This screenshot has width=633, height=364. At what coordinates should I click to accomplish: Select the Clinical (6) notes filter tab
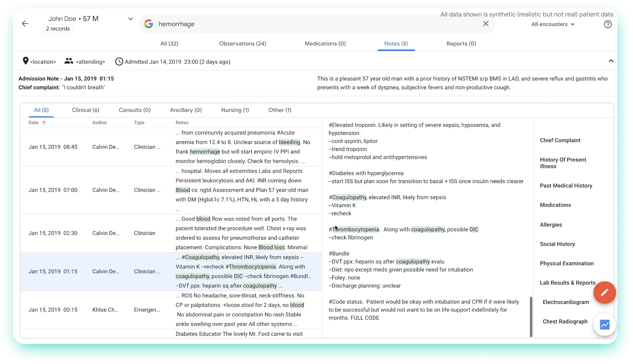tap(86, 110)
